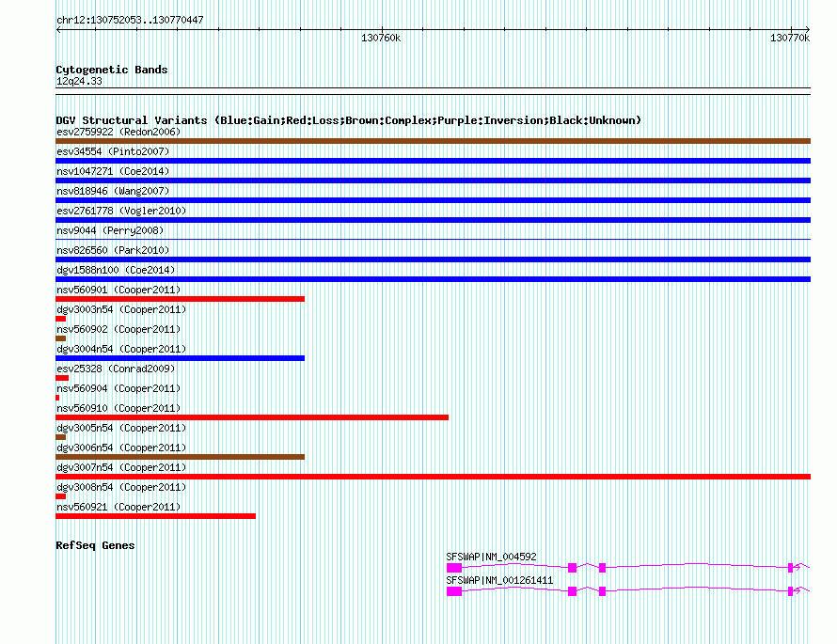Open the SFSWAP|NM_004592 gene label
Screen dimensions: 837x644
click(x=491, y=557)
